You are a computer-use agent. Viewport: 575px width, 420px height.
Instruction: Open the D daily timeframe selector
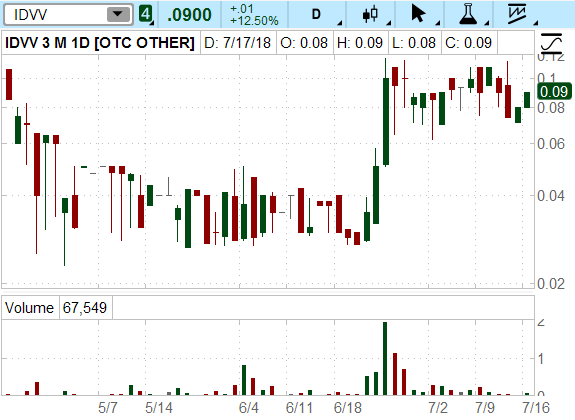316,15
